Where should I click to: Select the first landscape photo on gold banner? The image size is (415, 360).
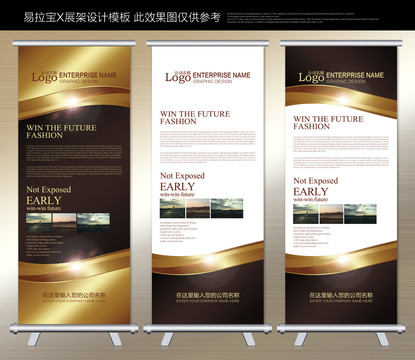[39, 223]
